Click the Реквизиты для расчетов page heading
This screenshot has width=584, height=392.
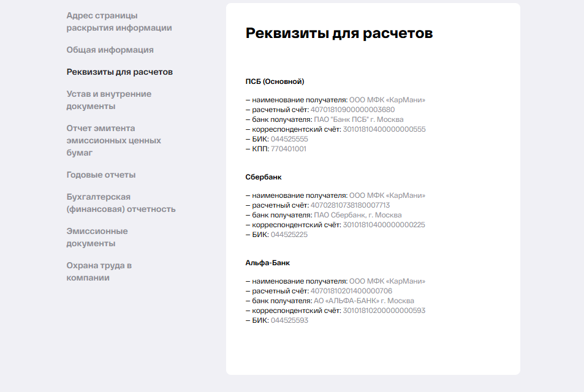(x=339, y=33)
